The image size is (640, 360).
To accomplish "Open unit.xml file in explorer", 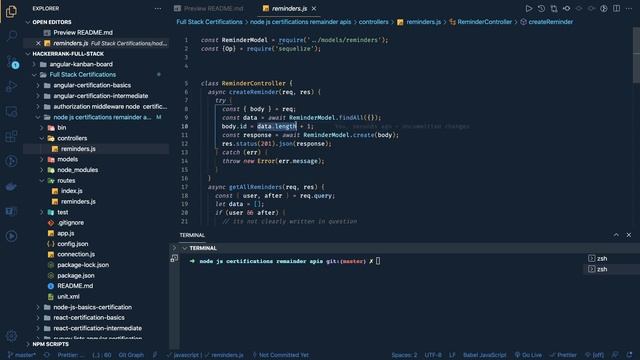I will click(x=68, y=297).
